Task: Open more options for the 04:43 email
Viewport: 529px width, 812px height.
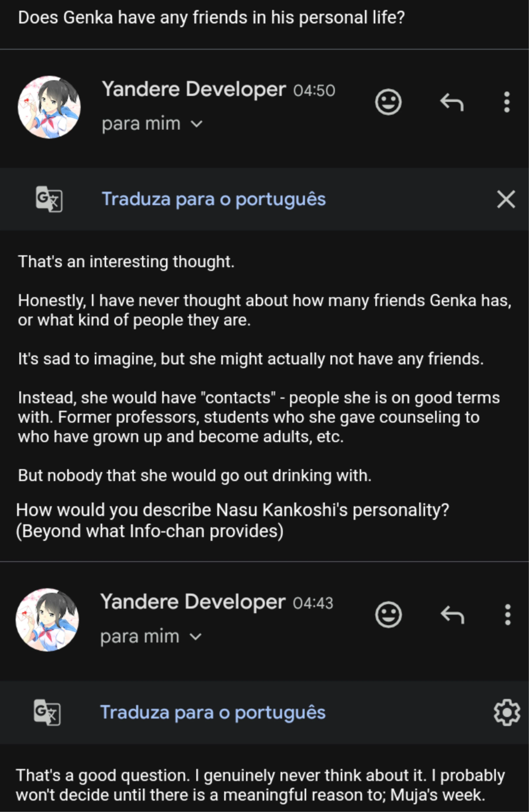Action: pos(508,615)
